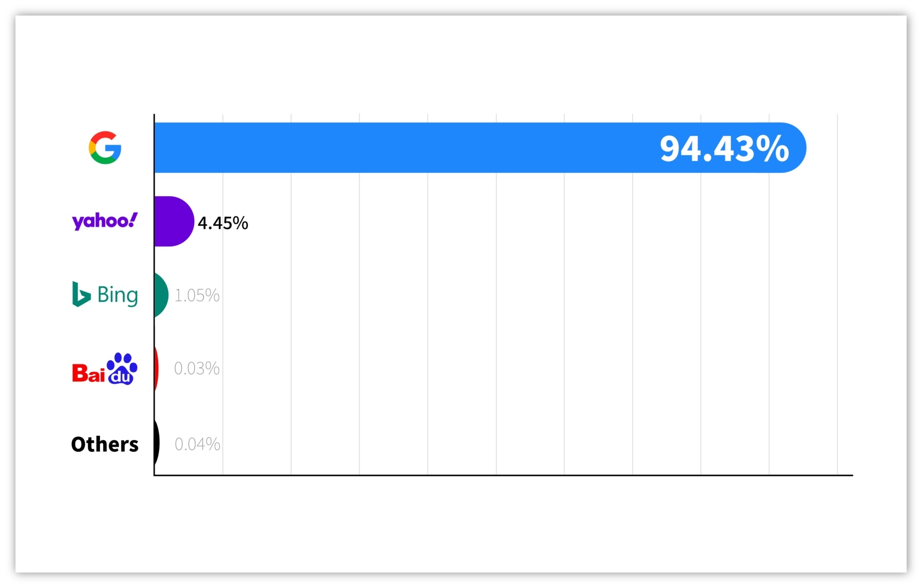Click the purple Yahoo logo
This screenshot has width=922, height=588.
pyautogui.click(x=104, y=221)
